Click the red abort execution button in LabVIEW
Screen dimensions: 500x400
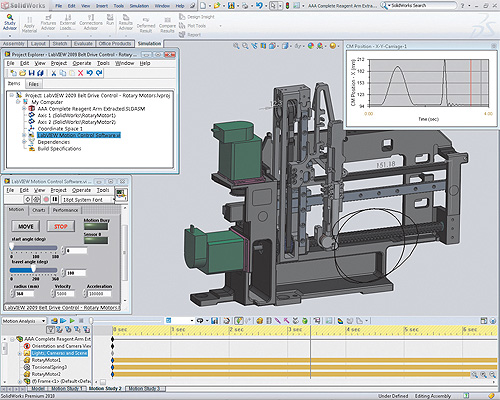coord(46,199)
